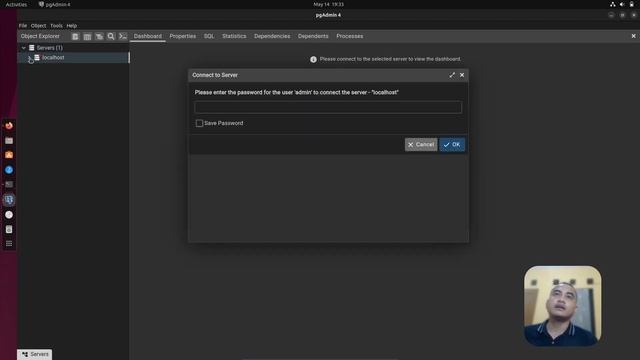Open the PSQL Tool terminal icon
The image size is (640, 360).
[x=123, y=36]
